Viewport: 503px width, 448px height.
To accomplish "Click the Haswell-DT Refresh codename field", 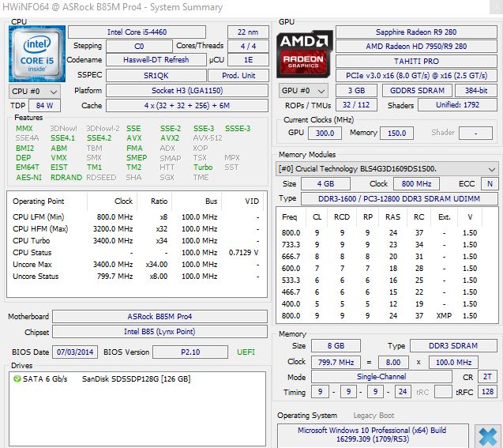I will (x=156, y=60).
